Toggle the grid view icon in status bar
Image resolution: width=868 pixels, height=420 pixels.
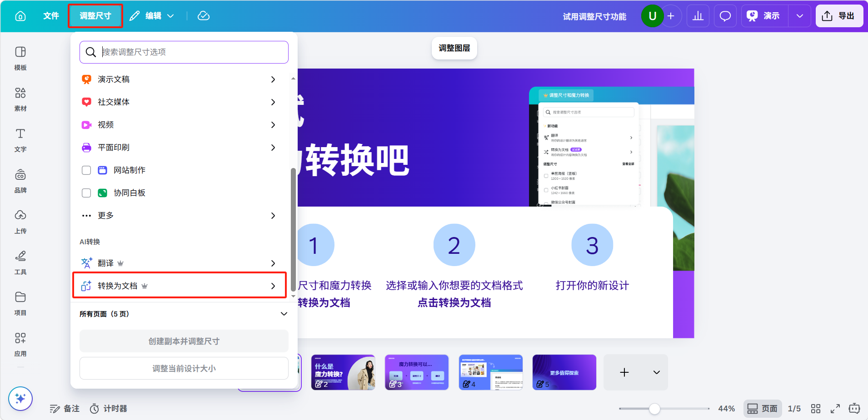click(816, 409)
